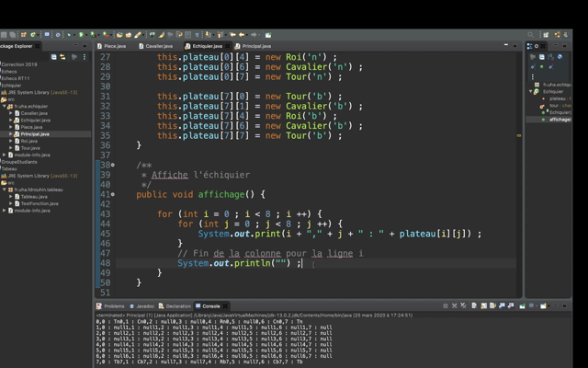
Task: Collapse all in Package Explorer
Action: (54, 57)
